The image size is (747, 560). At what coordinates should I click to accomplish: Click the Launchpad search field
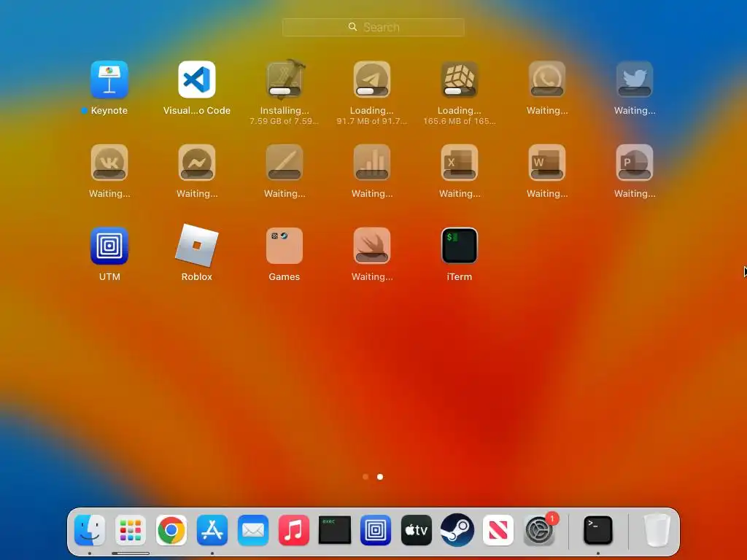click(x=373, y=27)
